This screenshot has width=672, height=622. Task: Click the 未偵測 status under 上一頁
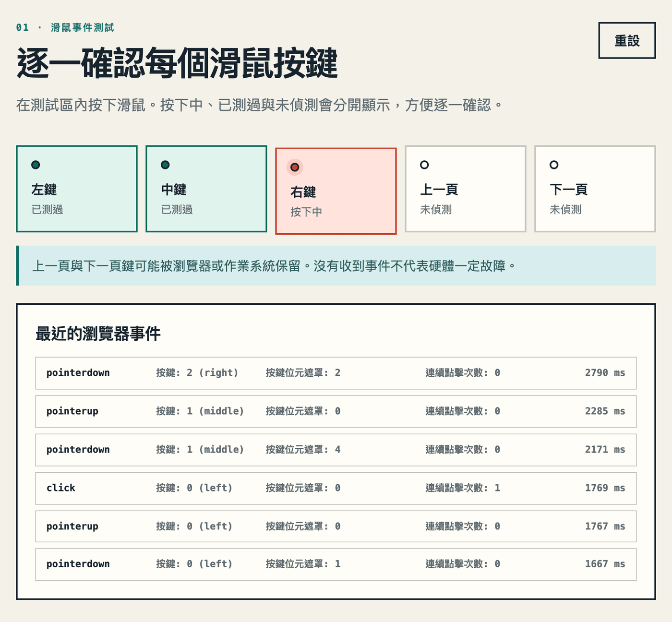(x=436, y=209)
